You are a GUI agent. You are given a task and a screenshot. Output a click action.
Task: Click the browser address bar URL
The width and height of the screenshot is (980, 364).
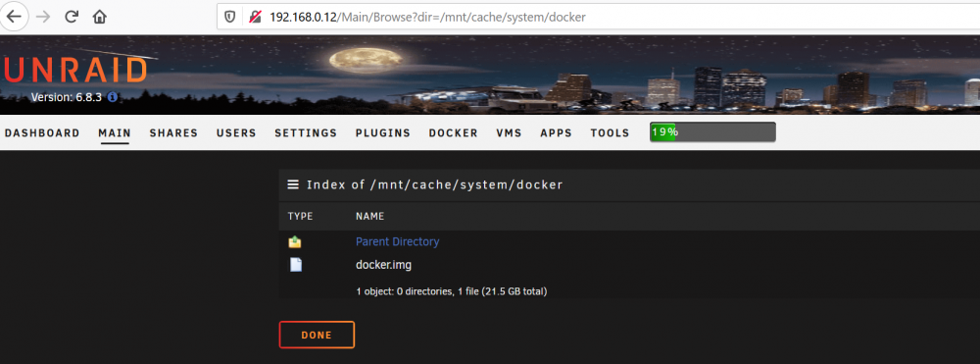pyautogui.click(x=427, y=17)
